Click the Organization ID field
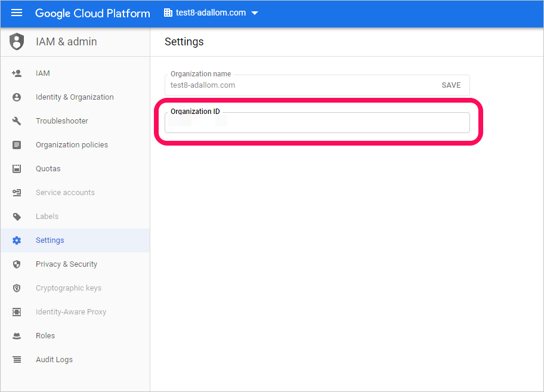The image size is (544, 392). point(317,123)
